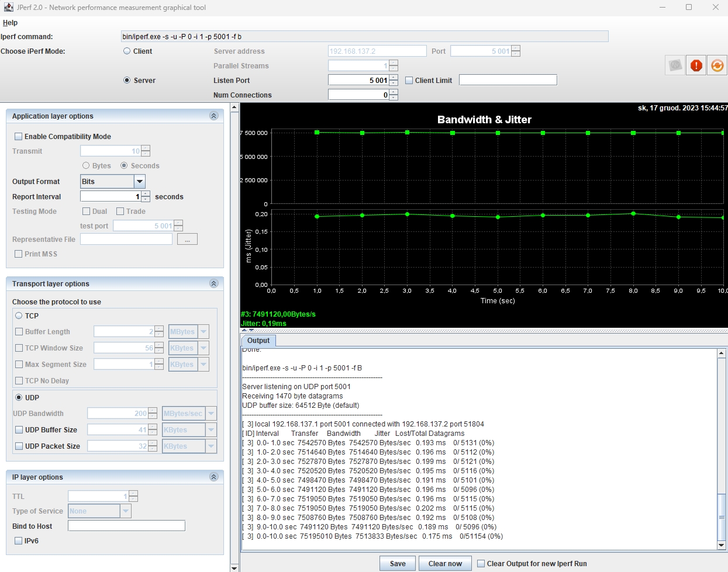Collapse the IP layer options panel

coord(213,477)
